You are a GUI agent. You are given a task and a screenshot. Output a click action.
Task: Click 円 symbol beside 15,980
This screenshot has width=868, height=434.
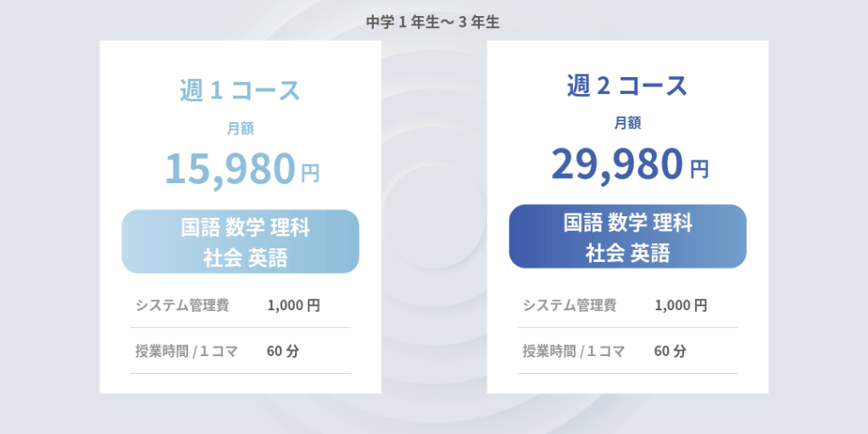tap(310, 173)
